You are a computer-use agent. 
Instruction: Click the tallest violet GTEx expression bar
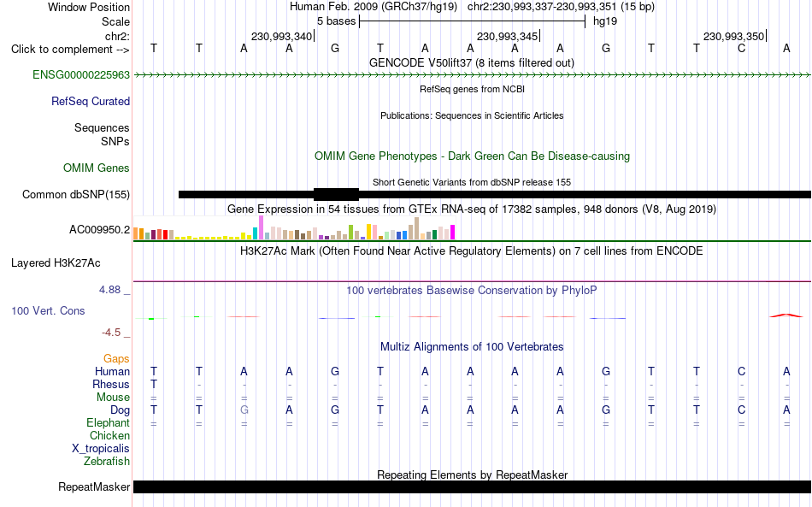(x=261, y=228)
